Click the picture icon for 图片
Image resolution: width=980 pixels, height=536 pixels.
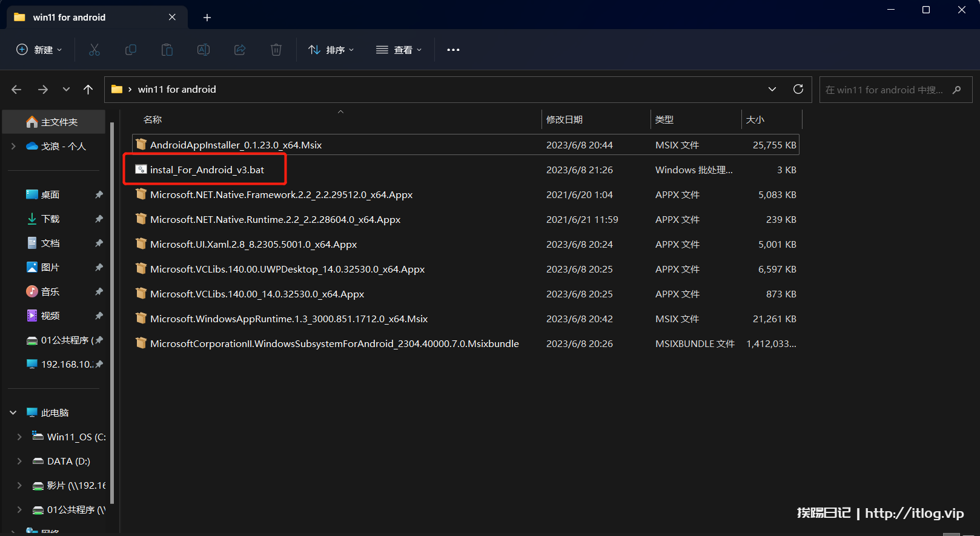tap(32, 267)
